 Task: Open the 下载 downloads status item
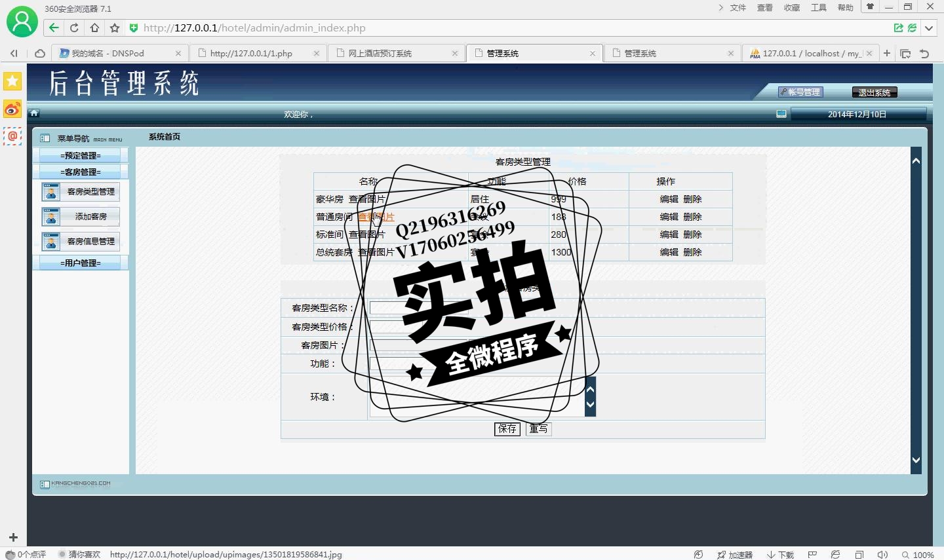coord(781,555)
